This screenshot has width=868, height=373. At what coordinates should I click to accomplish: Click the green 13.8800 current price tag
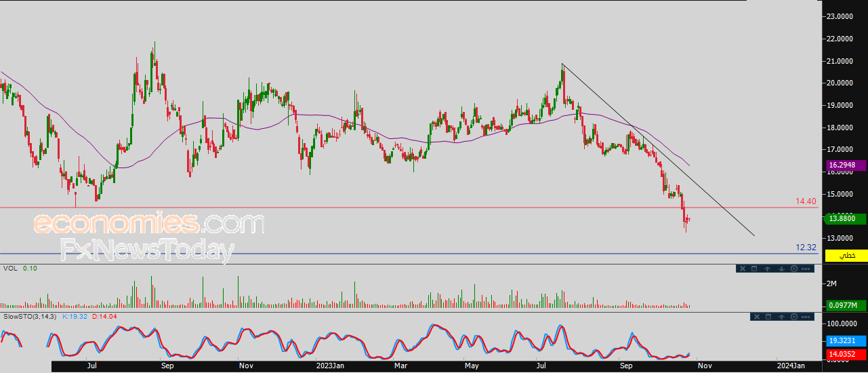pyautogui.click(x=844, y=218)
